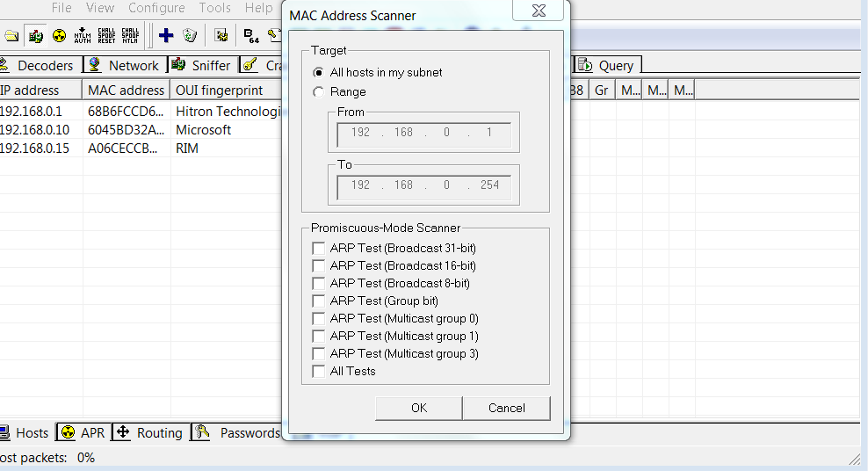This screenshot has height=471, width=868.
Task: Enable ARP Test (Multicast group 0)
Action: (x=318, y=319)
